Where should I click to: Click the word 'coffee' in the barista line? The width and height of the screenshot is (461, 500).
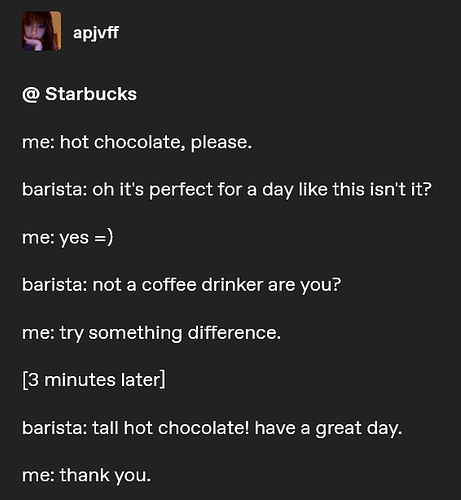[x=169, y=285]
